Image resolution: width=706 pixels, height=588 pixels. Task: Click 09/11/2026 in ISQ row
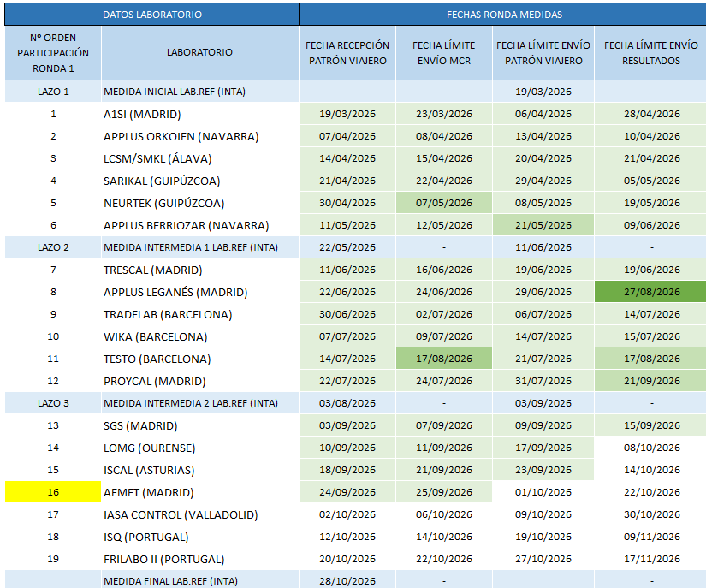[650, 537]
